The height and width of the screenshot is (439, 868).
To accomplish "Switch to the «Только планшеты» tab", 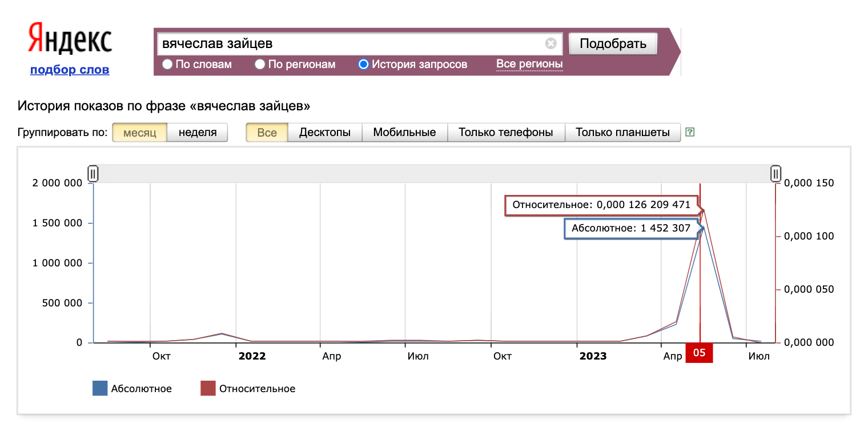I will tap(622, 133).
